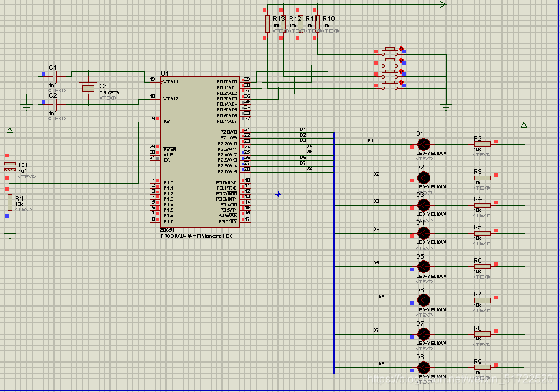
Task: Select LED symbol D8
Action: coord(423,367)
